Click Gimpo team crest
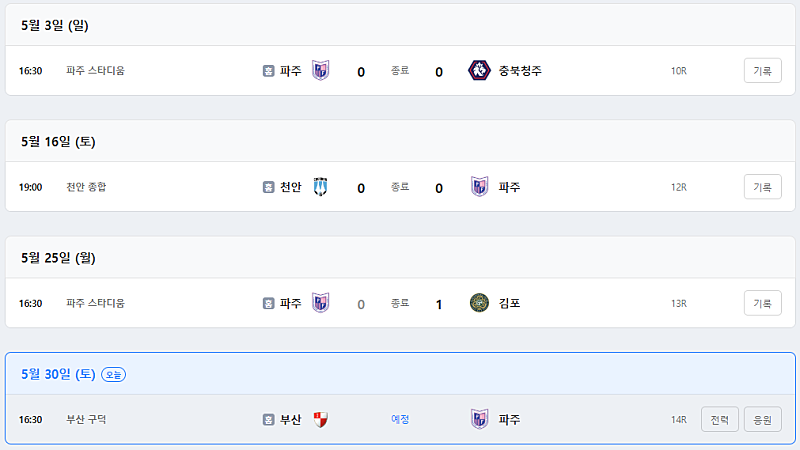Image resolution: width=800 pixels, height=450 pixels. pyautogui.click(x=479, y=303)
